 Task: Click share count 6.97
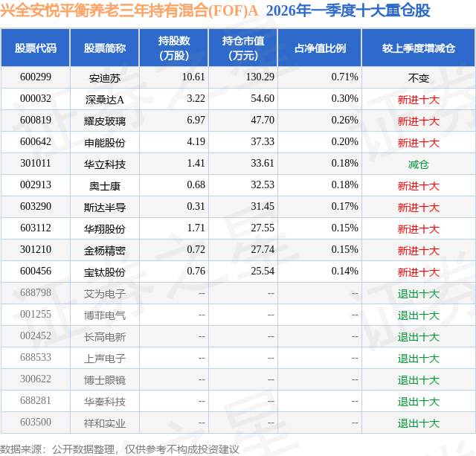pyautogui.click(x=196, y=120)
